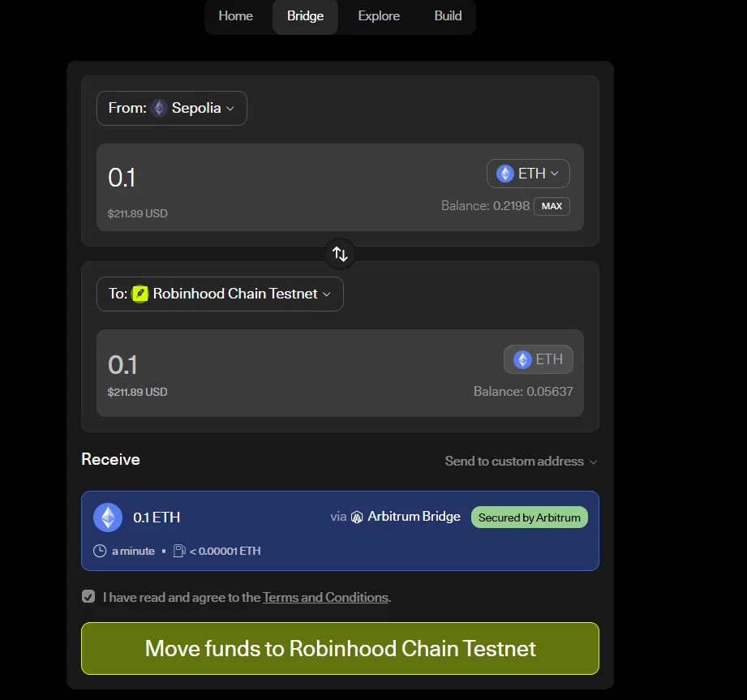The image size is (747, 700).
Task: Click the Receive heading
Action: tap(110, 459)
